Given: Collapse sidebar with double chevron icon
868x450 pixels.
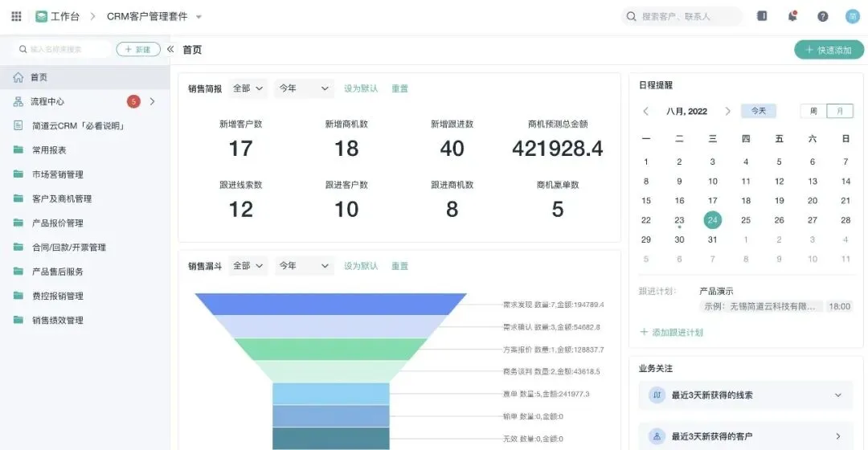Looking at the screenshot, I should click(x=170, y=49).
